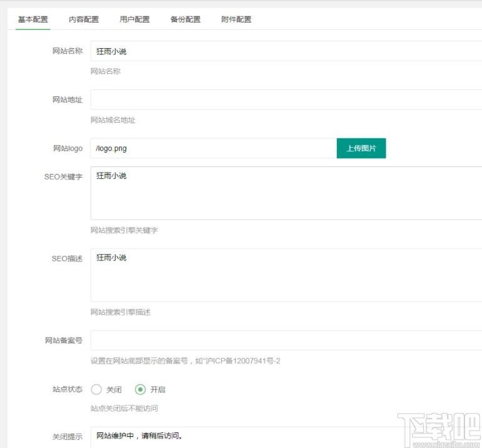Click the hint text 网站域名地址
Screen dimensions: 482x448
tap(113, 120)
